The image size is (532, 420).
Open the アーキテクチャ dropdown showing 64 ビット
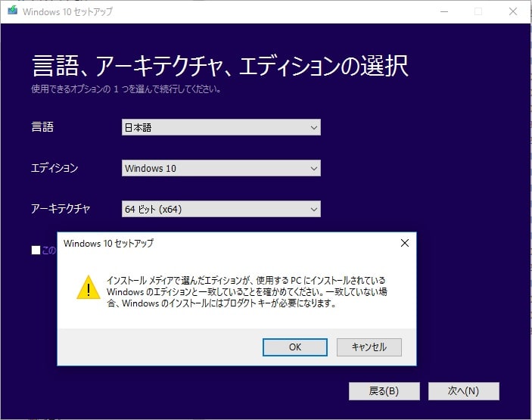coord(221,209)
